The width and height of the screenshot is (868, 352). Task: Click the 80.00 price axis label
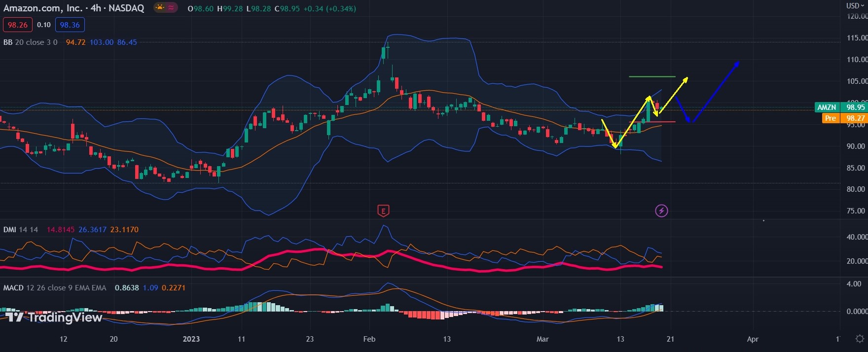pos(856,189)
